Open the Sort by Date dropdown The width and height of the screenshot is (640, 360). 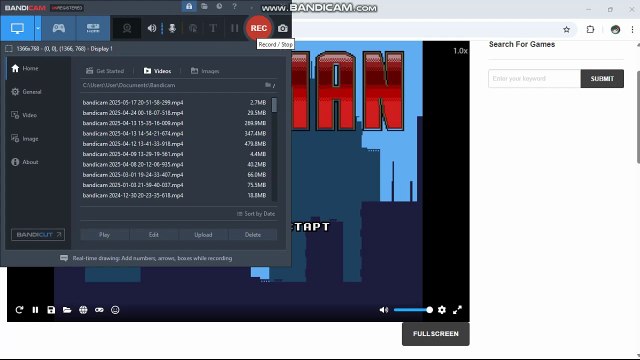pyautogui.click(x=256, y=213)
